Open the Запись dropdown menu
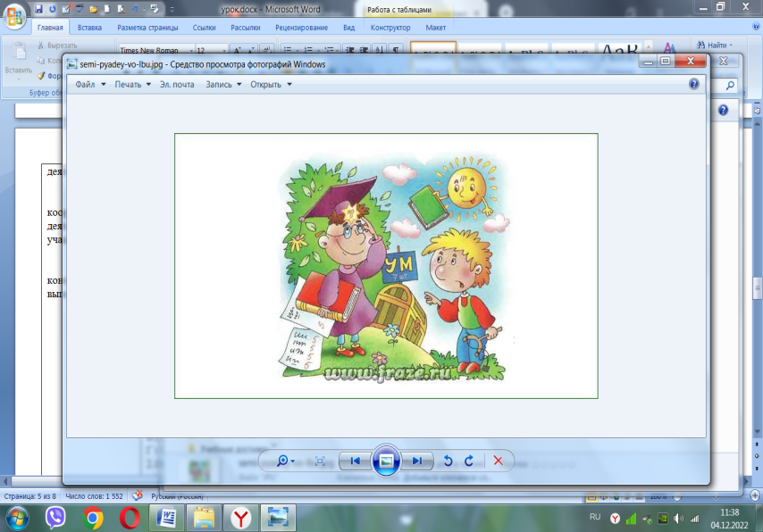The image size is (763, 532). point(223,85)
